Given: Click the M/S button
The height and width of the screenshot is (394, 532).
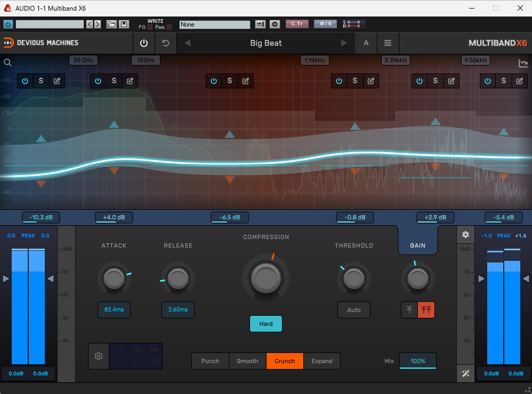Looking at the screenshot, I should point(325,24).
